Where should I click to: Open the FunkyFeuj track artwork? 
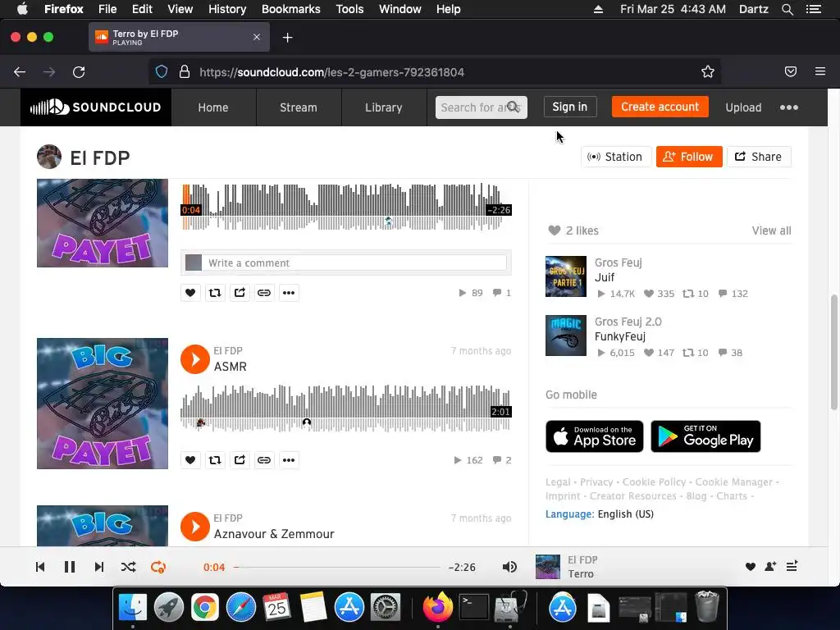pos(566,336)
